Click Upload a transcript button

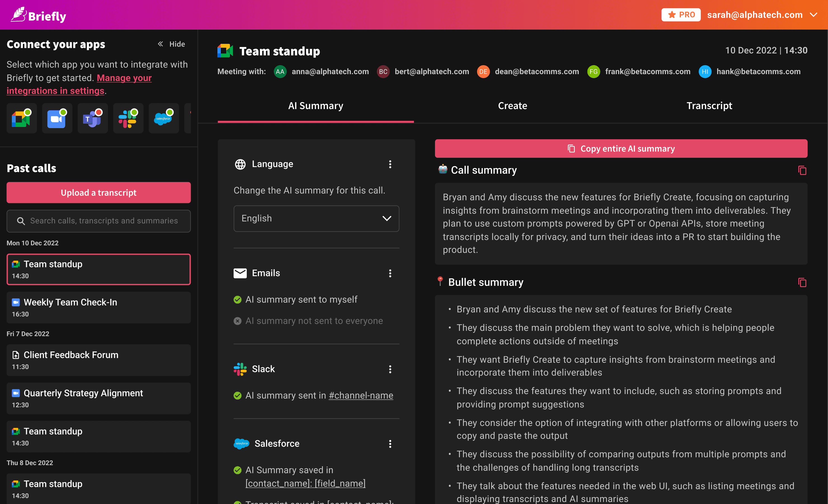tap(98, 192)
